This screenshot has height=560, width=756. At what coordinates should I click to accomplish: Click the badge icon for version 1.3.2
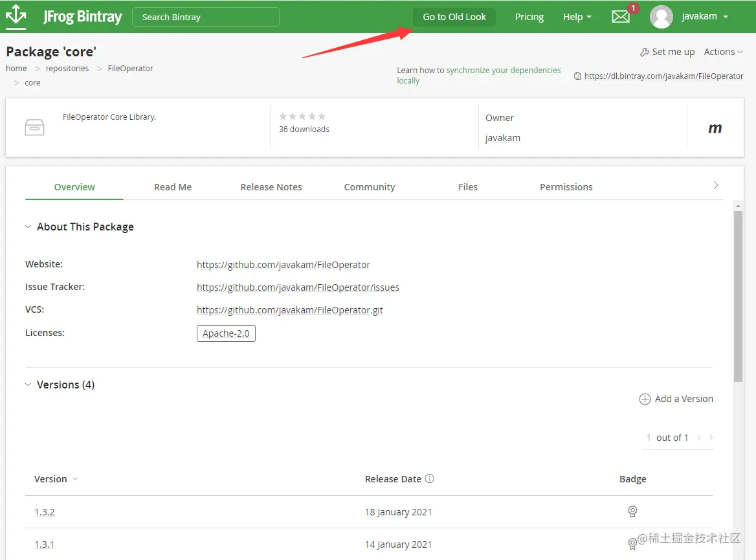point(632,511)
